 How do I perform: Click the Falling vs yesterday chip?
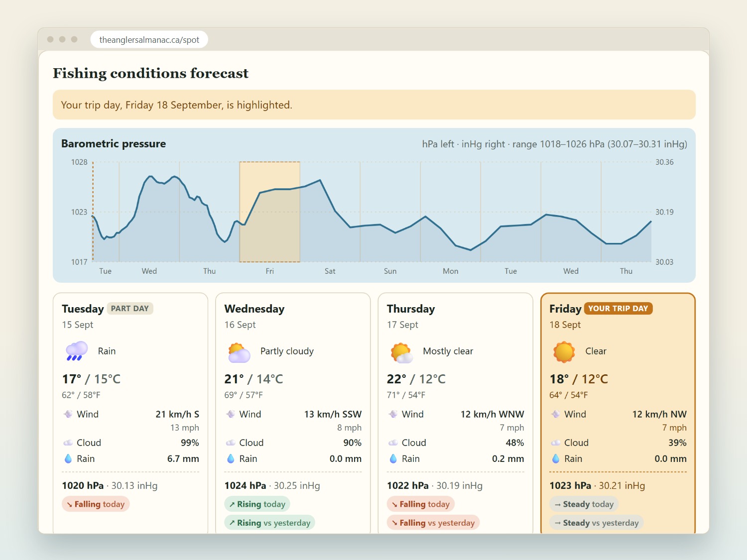(x=433, y=523)
